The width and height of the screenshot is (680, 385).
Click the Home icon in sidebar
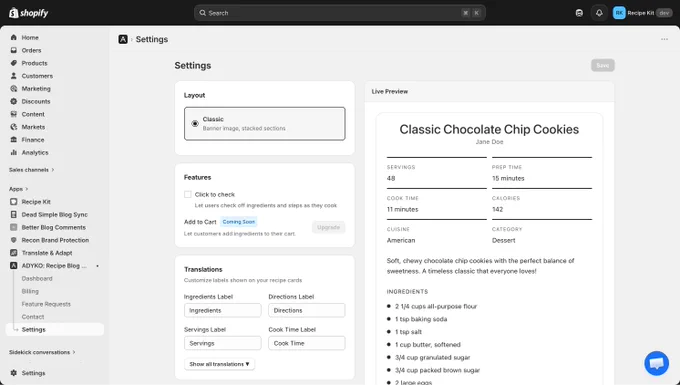click(x=14, y=38)
